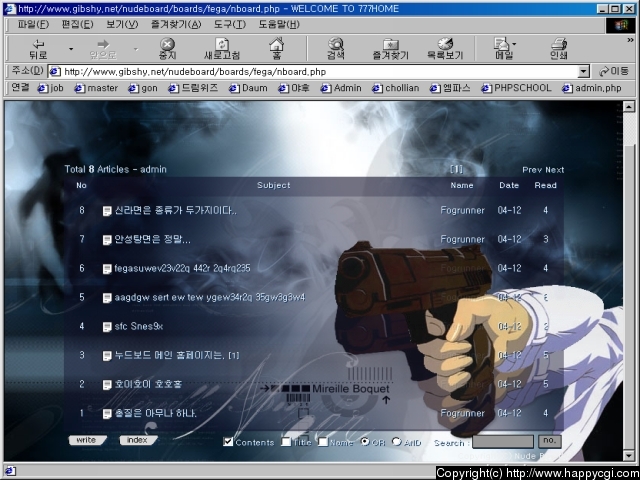This screenshot has height=480, width=640.
Task: Open the Favorites folder toolbar icon
Action: coord(391,44)
